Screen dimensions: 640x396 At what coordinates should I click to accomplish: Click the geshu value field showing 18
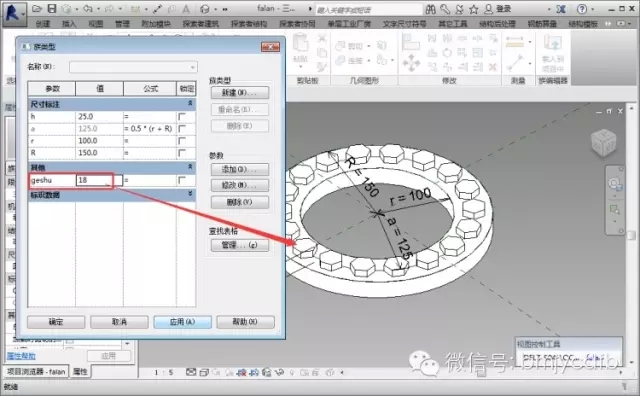tap(99, 180)
